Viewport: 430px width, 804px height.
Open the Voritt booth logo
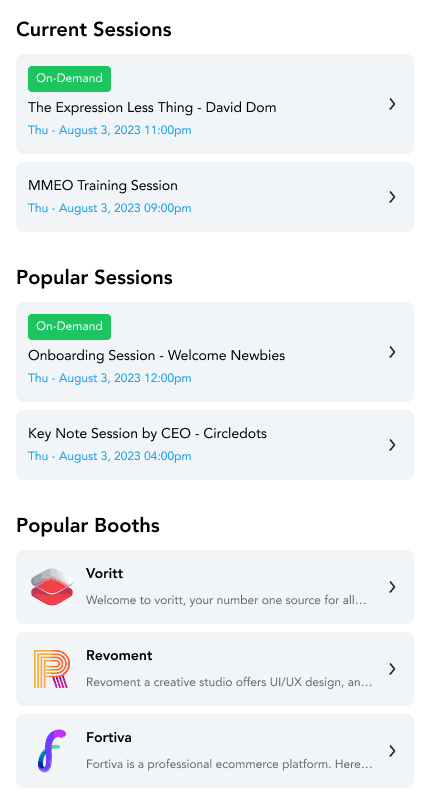[52, 587]
